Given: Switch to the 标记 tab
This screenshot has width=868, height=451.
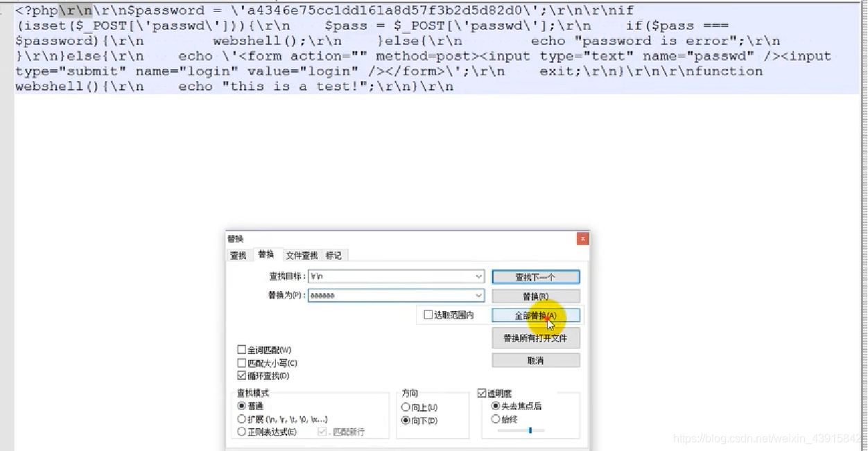Looking at the screenshot, I should 333,256.
